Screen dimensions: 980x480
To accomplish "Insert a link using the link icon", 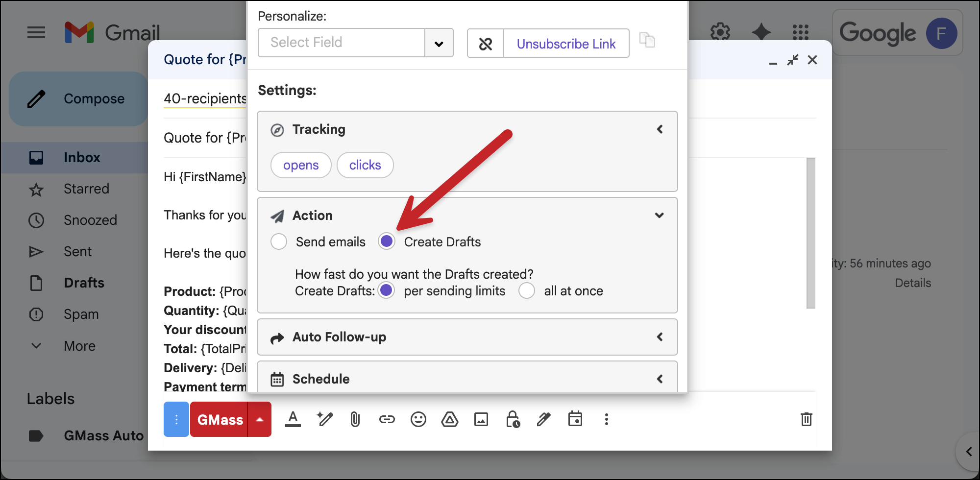I will click(x=387, y=419).
